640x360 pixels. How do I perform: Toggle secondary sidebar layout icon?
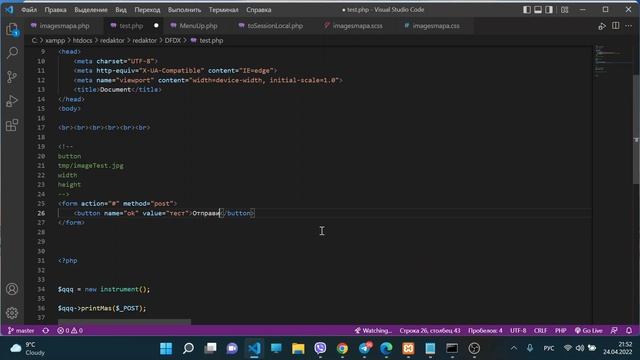pyautogui.click(x=549, y=9)
